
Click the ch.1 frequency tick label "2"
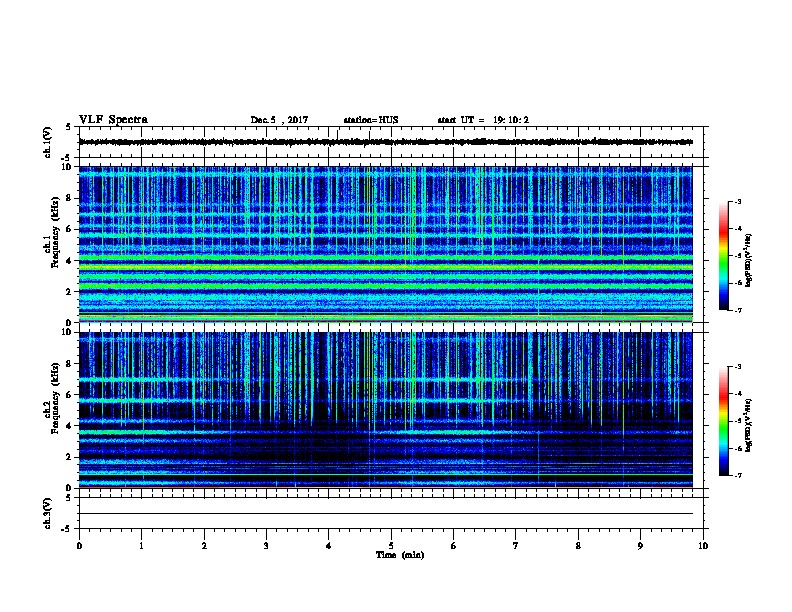pos(69,292)
